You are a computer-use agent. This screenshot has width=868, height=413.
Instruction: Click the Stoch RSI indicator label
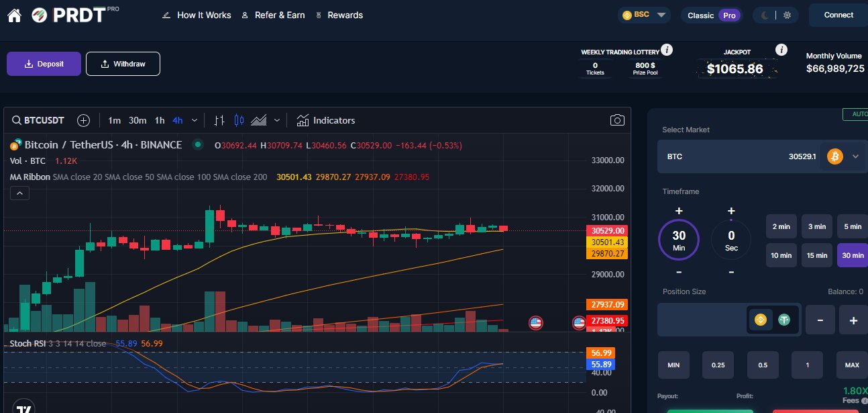tap(29, 343)
